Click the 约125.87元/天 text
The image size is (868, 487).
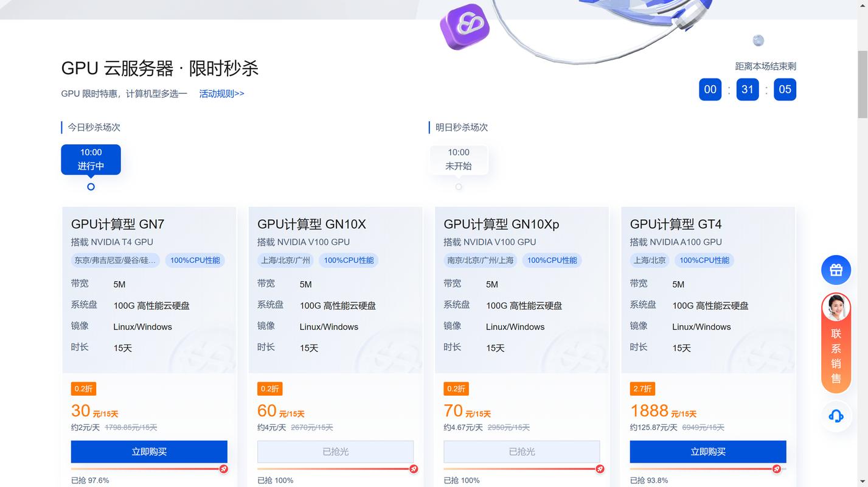click(x=653, y=427)
